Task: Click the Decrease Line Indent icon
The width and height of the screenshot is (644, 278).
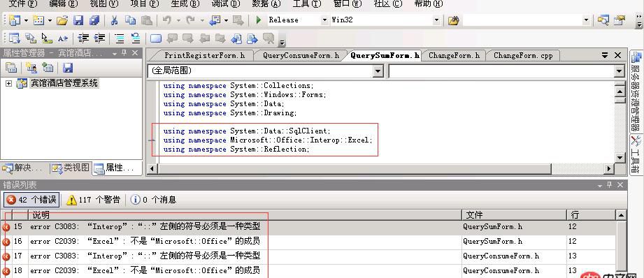Action: (x=83, y=38)
